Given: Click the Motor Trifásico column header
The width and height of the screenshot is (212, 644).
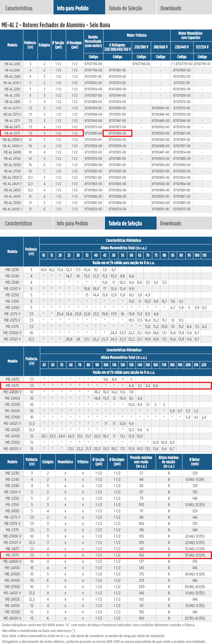Looking at the screenshot, I should (136, 35).
